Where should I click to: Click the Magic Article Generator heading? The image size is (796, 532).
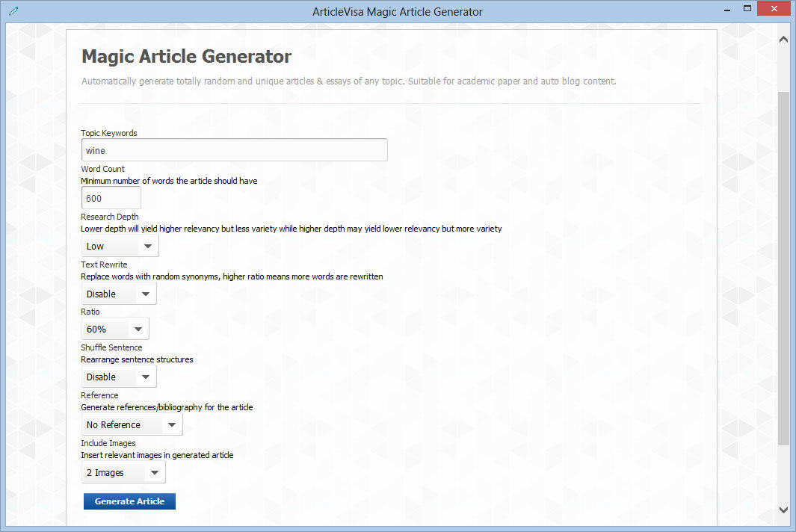coord(186,56)
